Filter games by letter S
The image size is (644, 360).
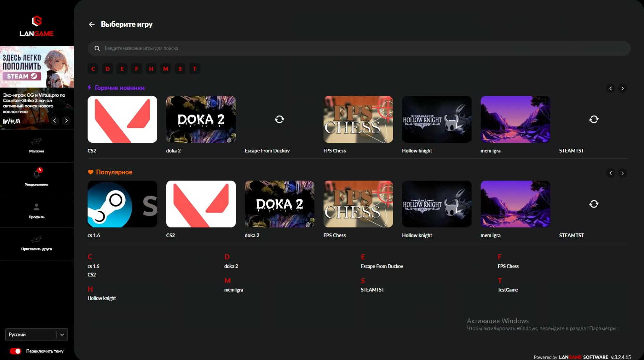pos(180,69)
